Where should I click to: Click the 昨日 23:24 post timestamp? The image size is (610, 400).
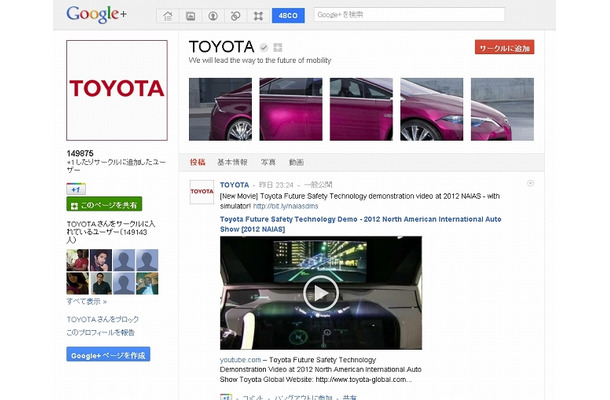[x=276, y=185]
